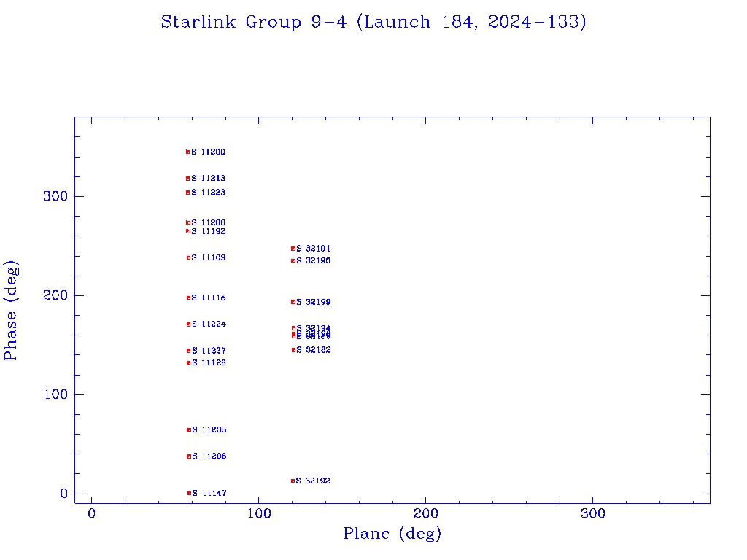Click the 300 tick label on the Phase axis
747x560 pixels.
(x=55, y=196)
